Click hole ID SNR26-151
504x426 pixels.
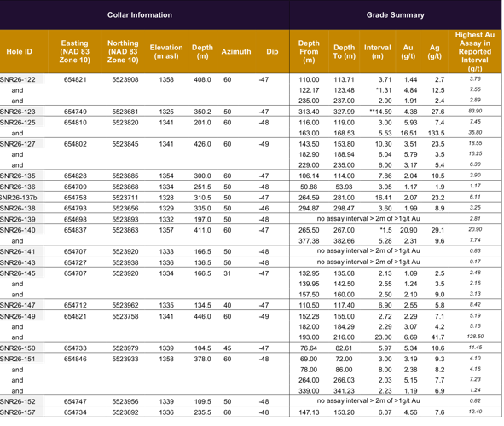[x=18, y=359]
